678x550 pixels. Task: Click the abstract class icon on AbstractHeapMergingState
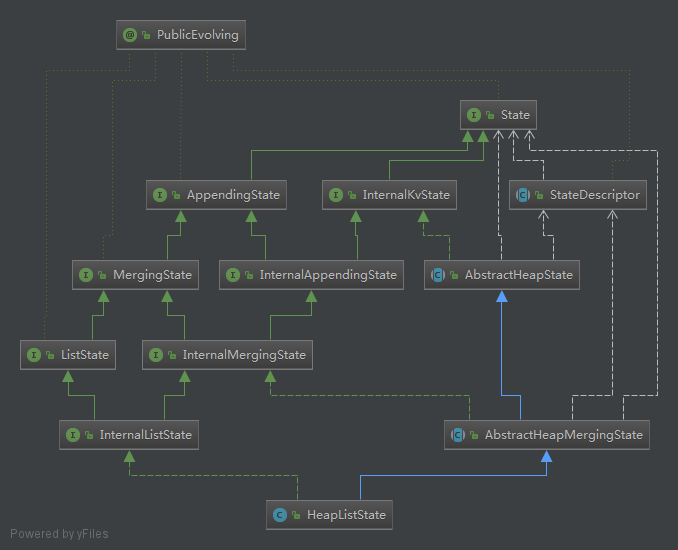coord(458,435)
